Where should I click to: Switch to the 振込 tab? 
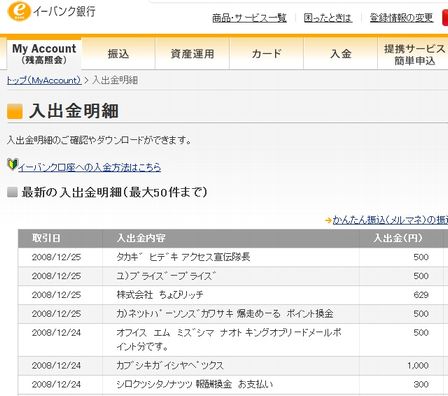[x=118, y=54]
